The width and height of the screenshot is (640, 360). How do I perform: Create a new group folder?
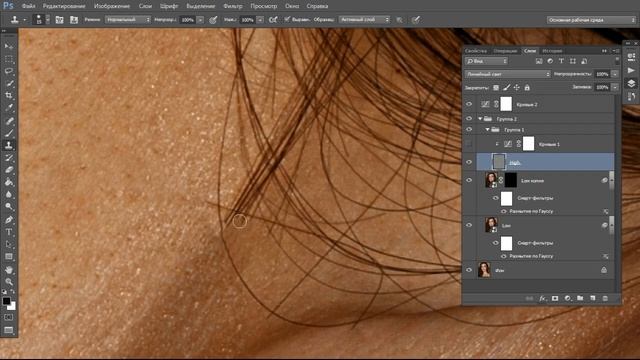point(580,298)
